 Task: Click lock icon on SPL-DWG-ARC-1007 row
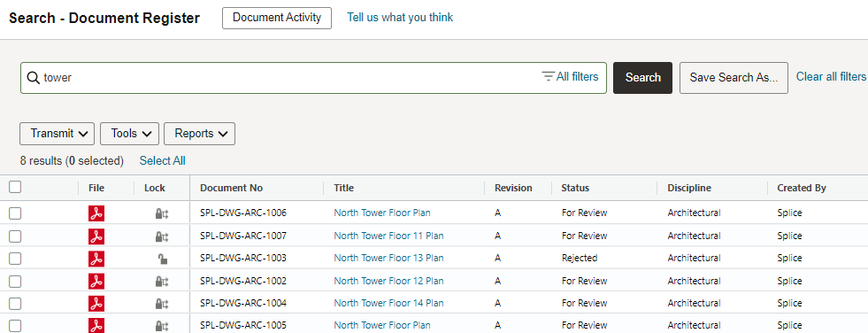[162, 236]
